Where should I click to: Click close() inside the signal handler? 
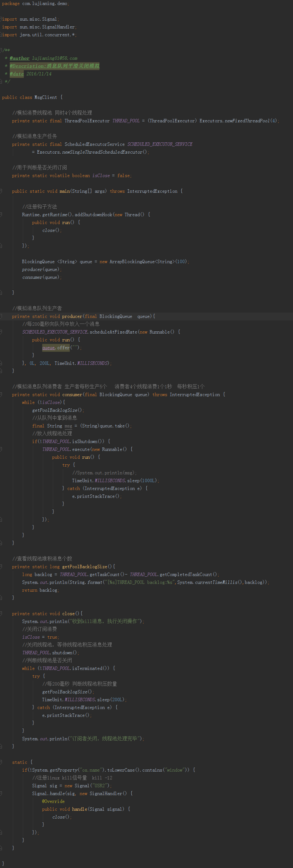click(x=61, y=817)
